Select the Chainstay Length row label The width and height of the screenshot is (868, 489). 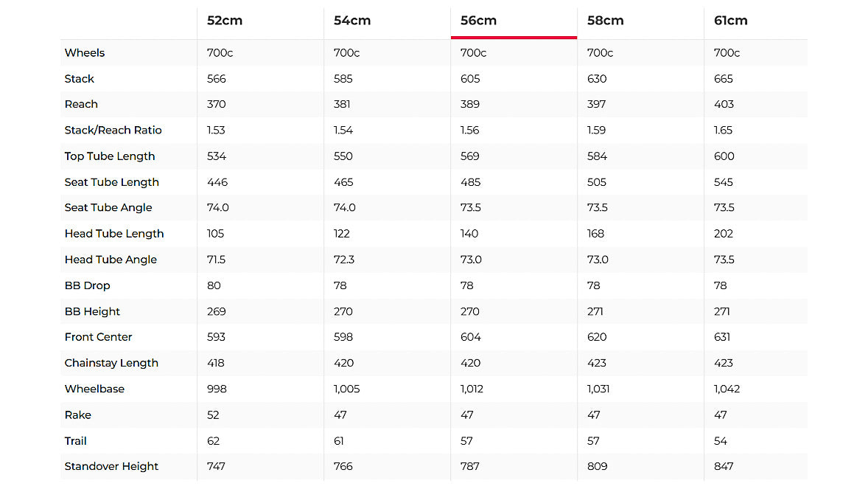111,363
